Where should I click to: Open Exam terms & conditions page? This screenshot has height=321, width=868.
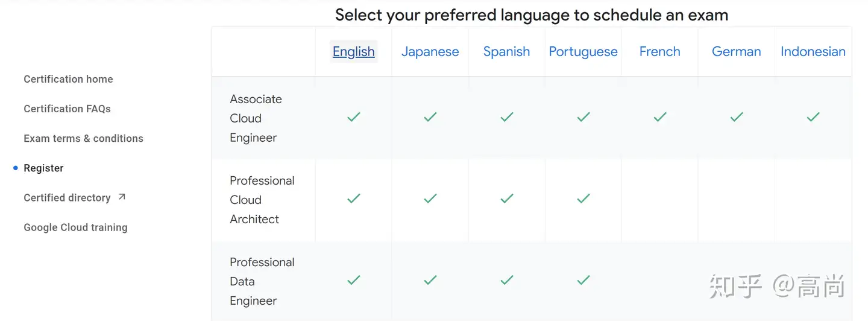tap(83, 138)
